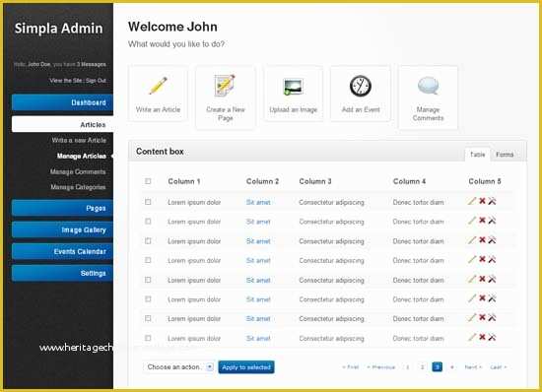This screenshot has height=392, width=542.
Task: Open the Pages sidebar menu
Action: coord(62,208)
